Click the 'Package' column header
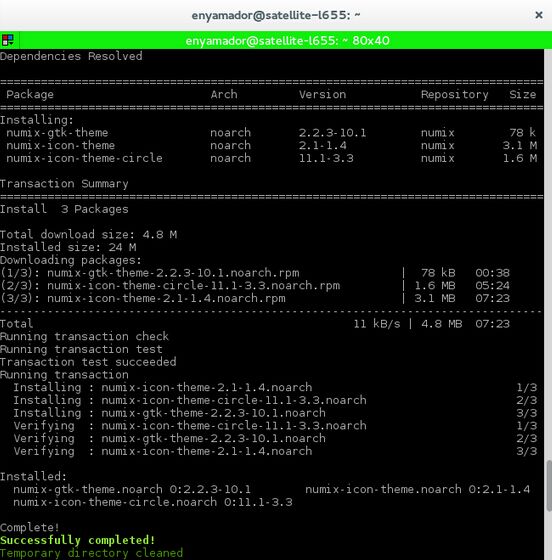This screenshot has height=560, width=552. point(30,94)
